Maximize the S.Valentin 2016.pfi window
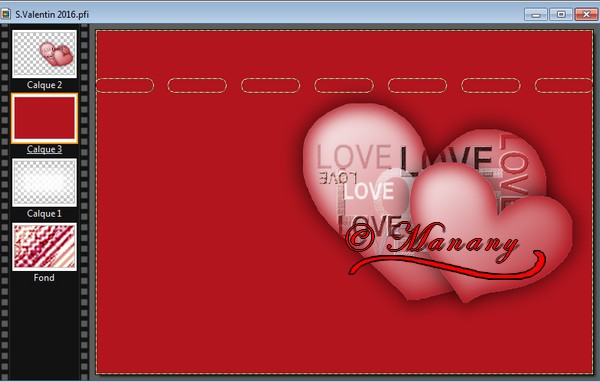The height and width of the screenshot is (382, 600). 561,15
